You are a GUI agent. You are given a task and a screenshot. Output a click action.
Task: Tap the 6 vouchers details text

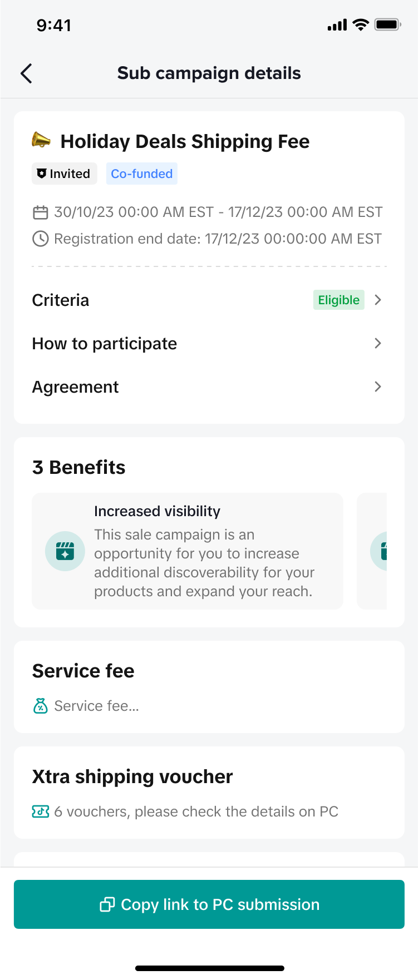[x=196, y=812]
